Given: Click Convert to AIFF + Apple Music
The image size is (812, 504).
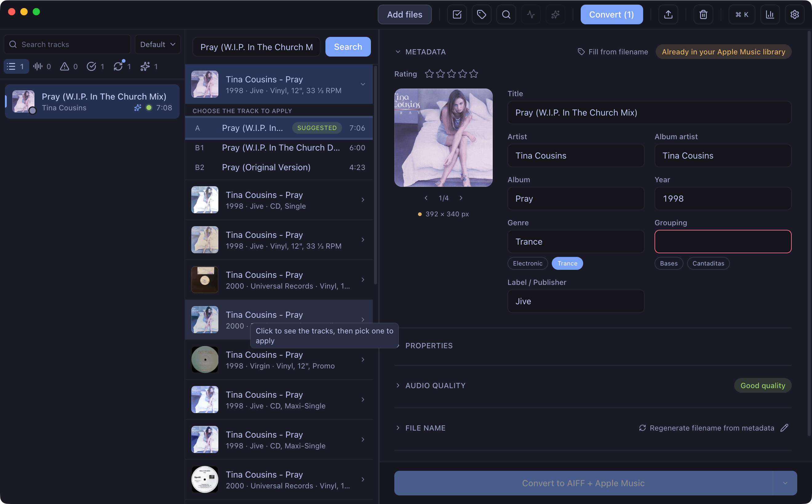Looking at the screenshot, I should [583, 483].
